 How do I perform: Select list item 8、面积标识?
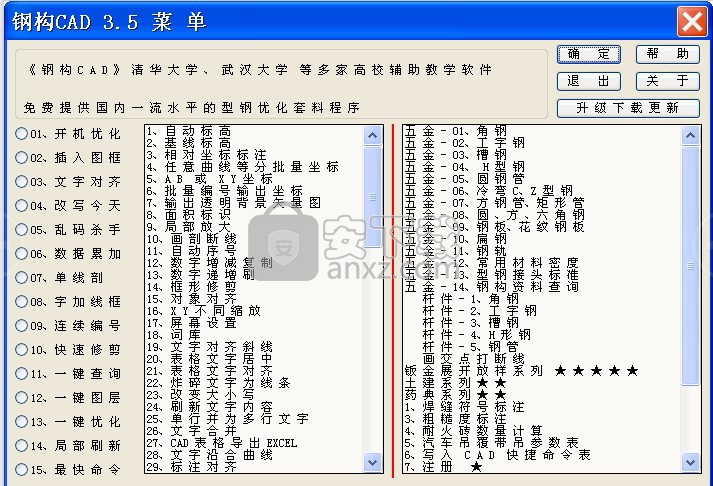point(188,215)
